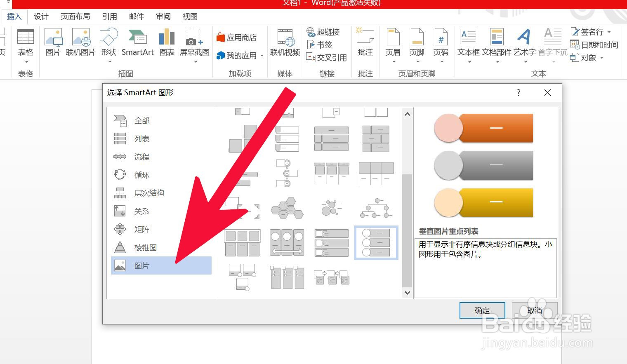Image resolution: width=627 pixels, height=364 pixels.
Task: Choose the 流程 SmartArt category
Action: click(141, 157)
